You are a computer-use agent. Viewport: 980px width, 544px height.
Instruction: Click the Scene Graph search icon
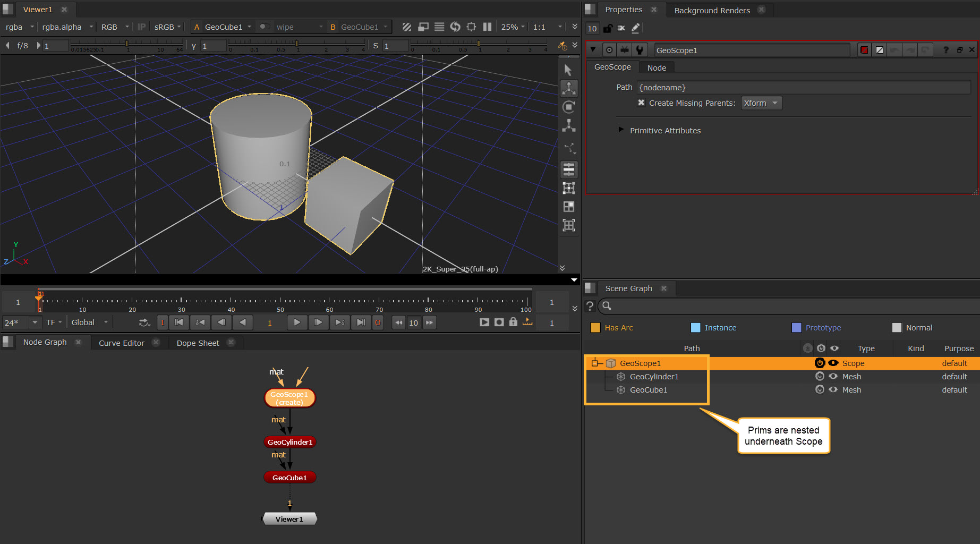[607, 306]
